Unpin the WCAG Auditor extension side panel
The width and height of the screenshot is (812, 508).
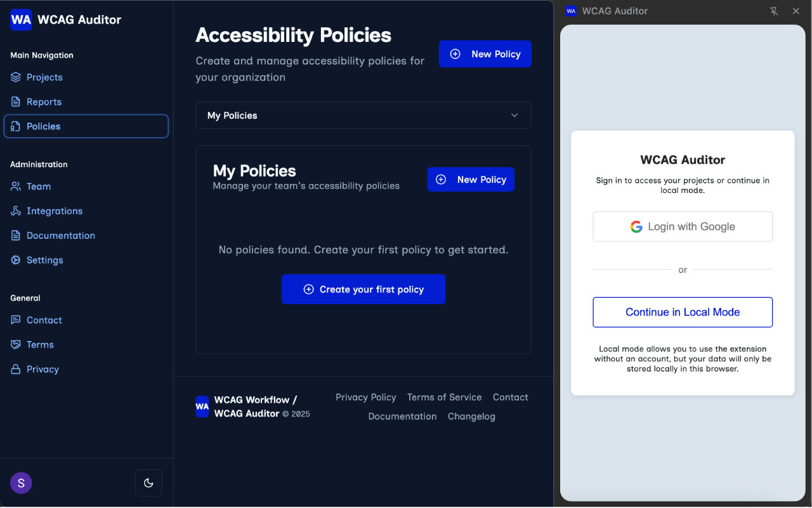click(x=774, y=11)
